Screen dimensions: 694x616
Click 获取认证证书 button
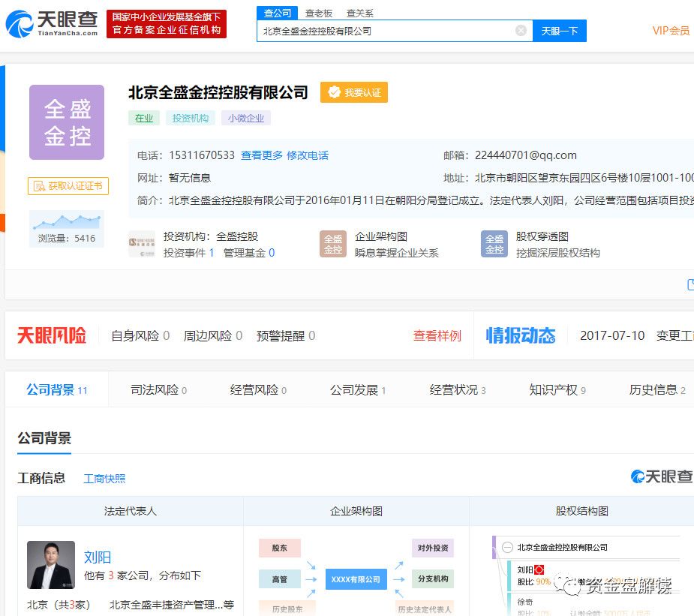pyautogui.click(x=68, y=186)
